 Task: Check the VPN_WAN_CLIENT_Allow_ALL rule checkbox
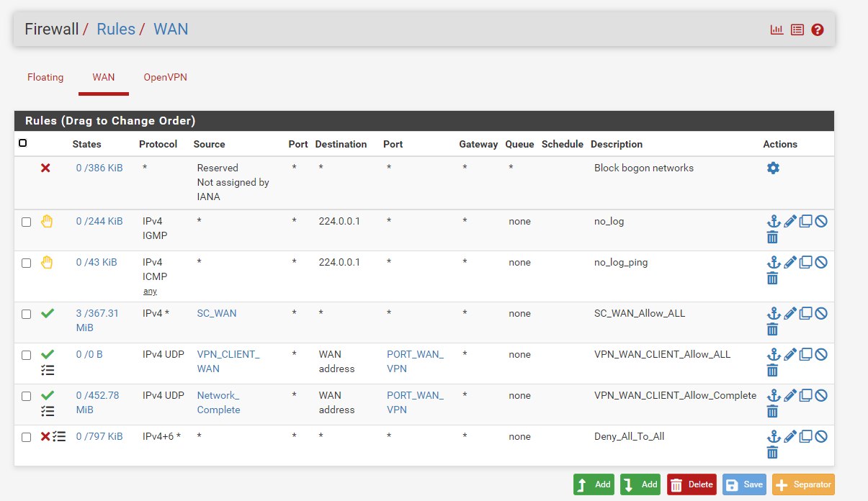(x=27, y=355)
